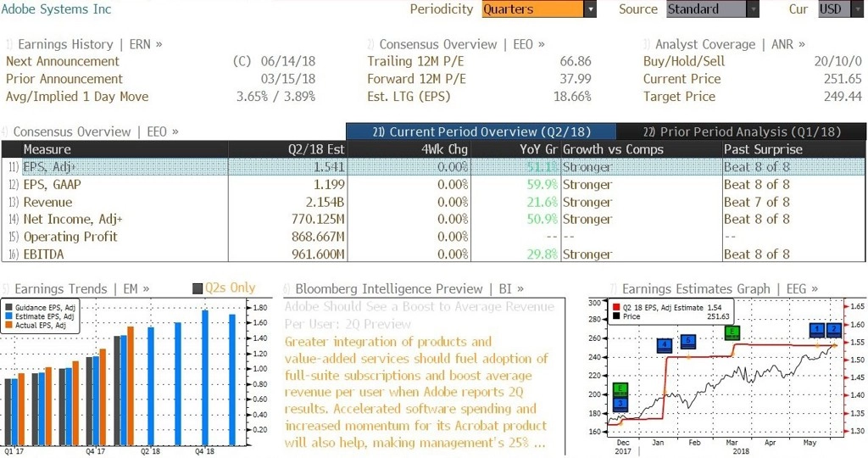868x458 pixels.
Task: Click orange Actual EPS, Adj legend swatch
Action: 8,325
